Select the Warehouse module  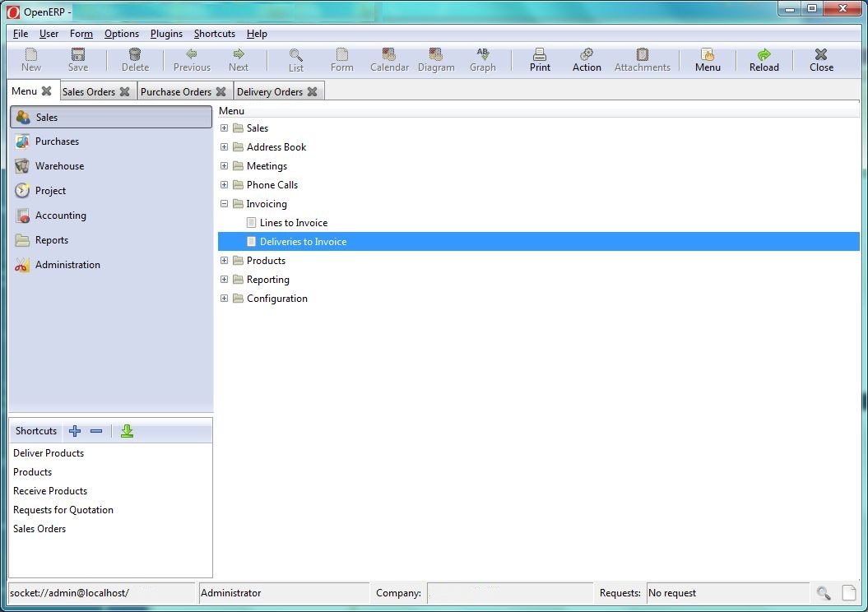(x=111, y=166)
